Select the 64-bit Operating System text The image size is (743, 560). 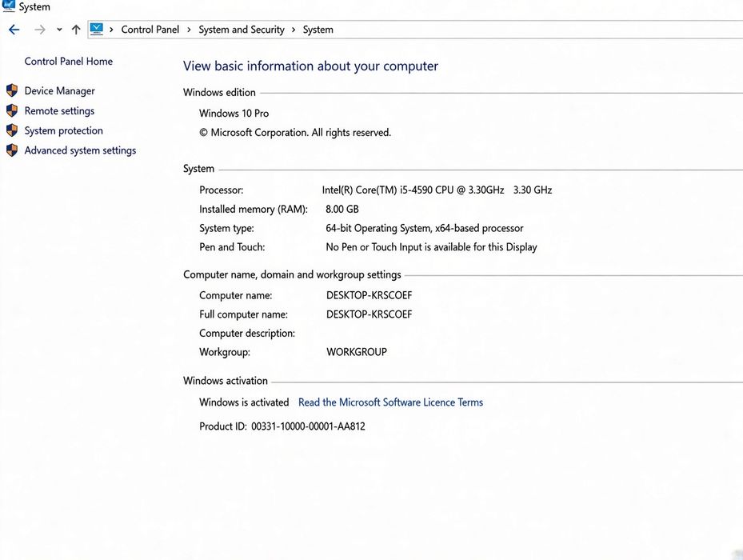pyautogui.click(x=425, y=228)
